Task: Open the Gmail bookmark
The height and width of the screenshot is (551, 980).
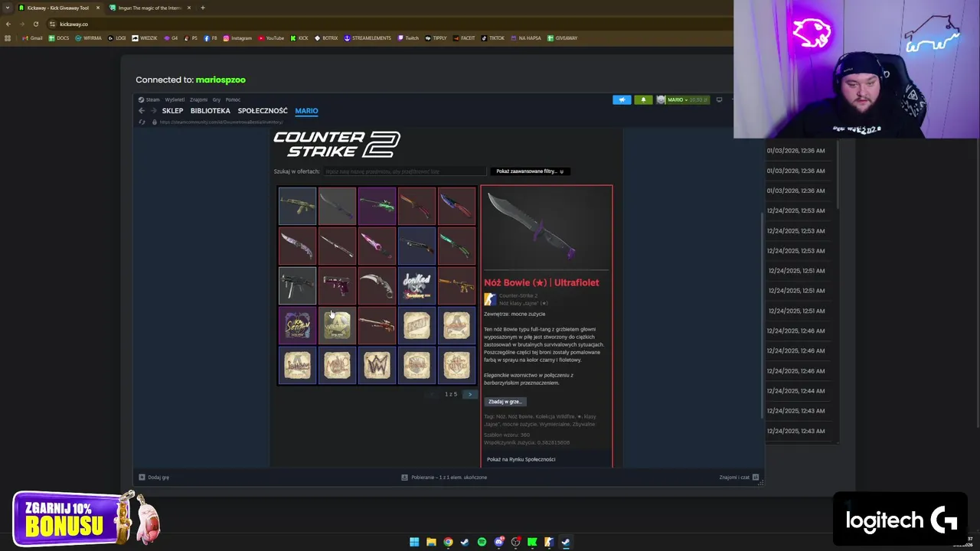Action: 32,38
